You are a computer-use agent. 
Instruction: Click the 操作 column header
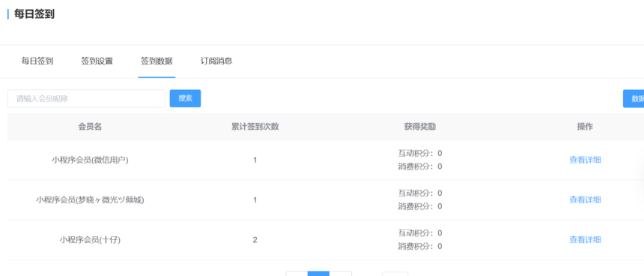[x=585, y=127]
